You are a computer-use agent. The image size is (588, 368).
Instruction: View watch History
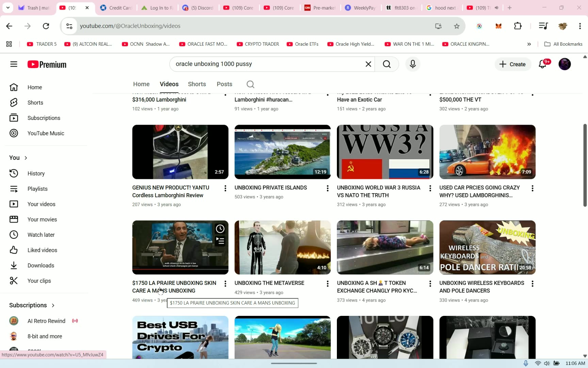point(36,173)
